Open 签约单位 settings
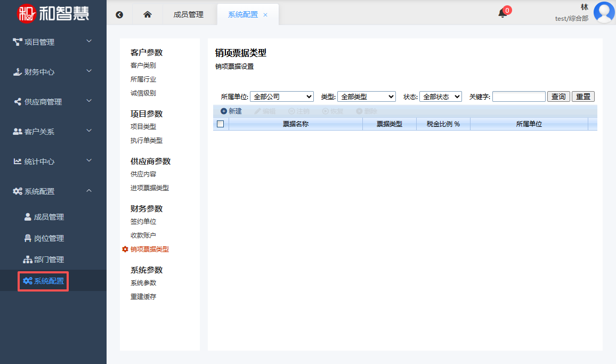Screen dimensions: 616x364 point(143,221)
